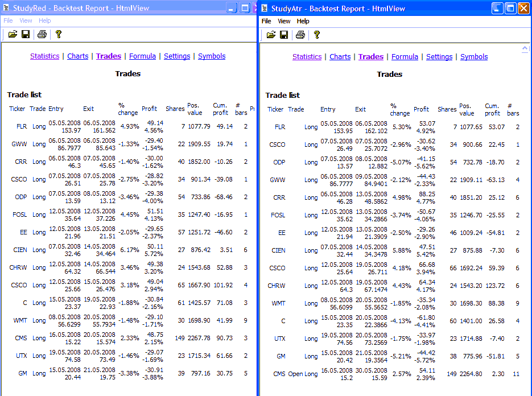Open the File menu in StudyAtr window
Viewport: 532px width, 396px height.
pos(266,21)
